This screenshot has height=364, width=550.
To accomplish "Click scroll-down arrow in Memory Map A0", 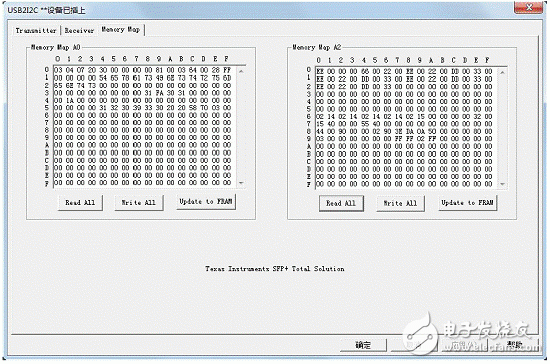I will 241,183.
